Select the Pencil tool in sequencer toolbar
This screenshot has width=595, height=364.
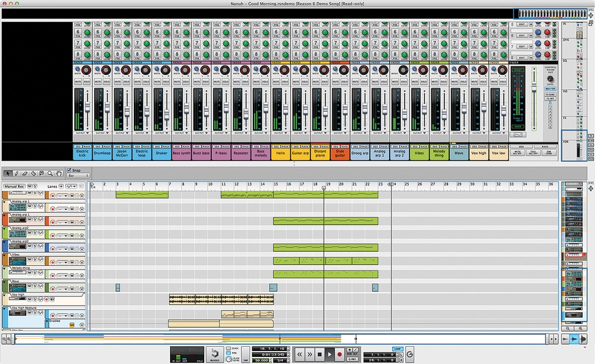coord(17,174)
